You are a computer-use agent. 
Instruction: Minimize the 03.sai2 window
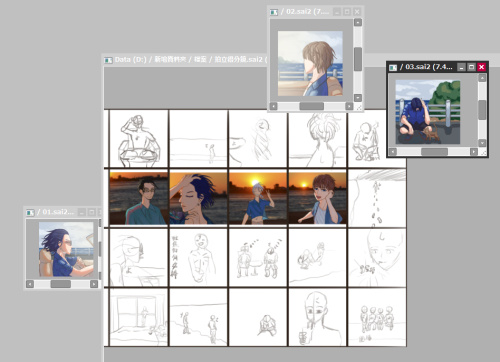pos(461,67)
